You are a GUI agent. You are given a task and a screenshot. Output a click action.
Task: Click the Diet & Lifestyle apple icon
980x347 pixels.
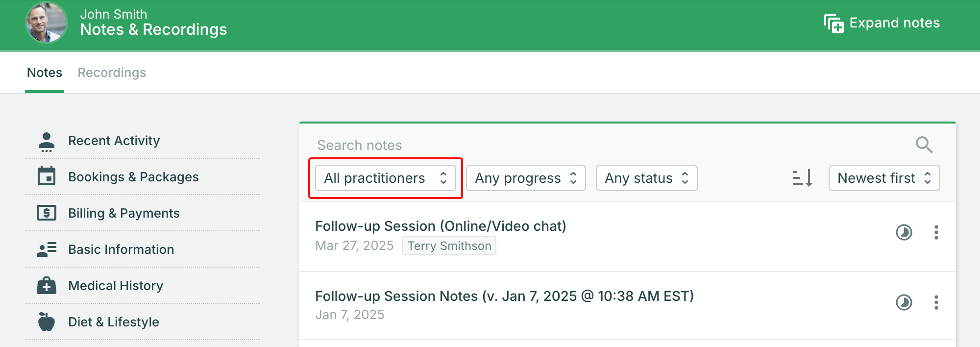47,322
